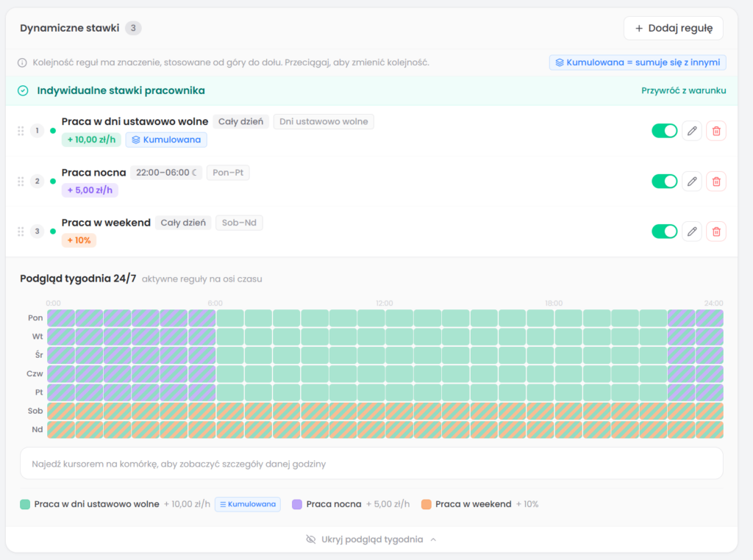Click the Praca w dni ustawowo wolne title
This screenshot has height=560, width=753.
pos(135,122)
